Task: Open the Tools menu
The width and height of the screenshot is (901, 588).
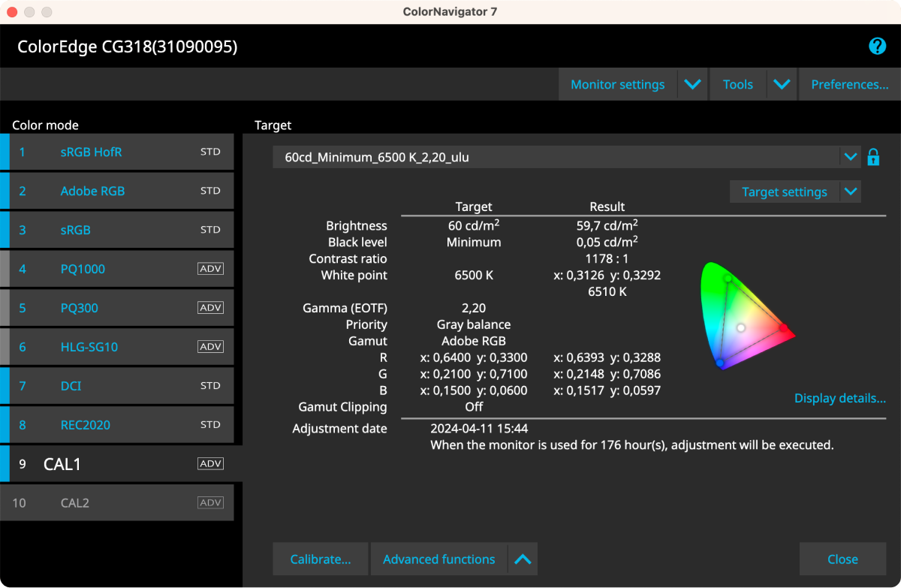Action: click(737, 85)
